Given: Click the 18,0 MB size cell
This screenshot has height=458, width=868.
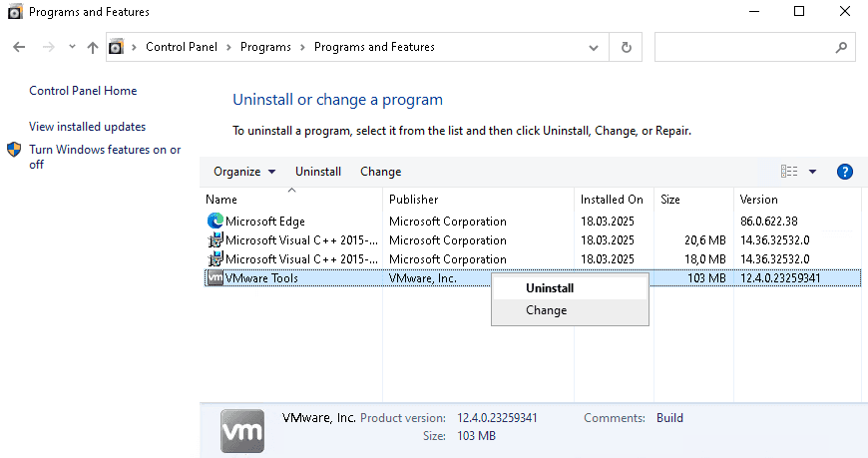Looking at the screenshot, I should coord(704,259).
